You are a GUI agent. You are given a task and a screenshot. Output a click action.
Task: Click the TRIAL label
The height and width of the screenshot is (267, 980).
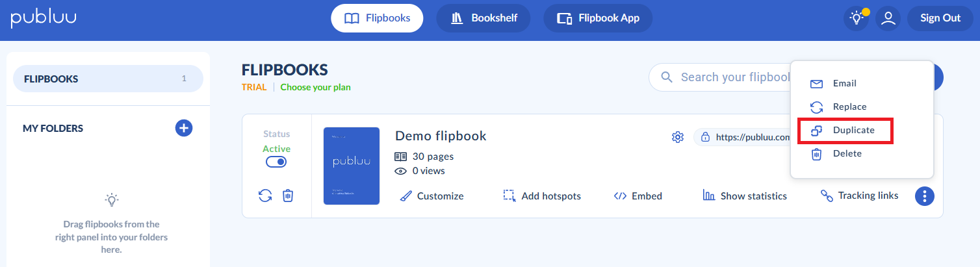pos(254,87)
